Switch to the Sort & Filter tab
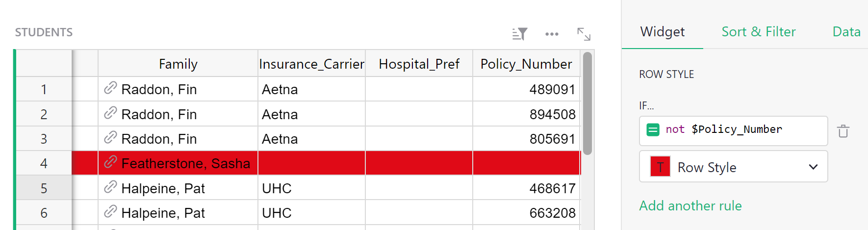 pos(758,32)
